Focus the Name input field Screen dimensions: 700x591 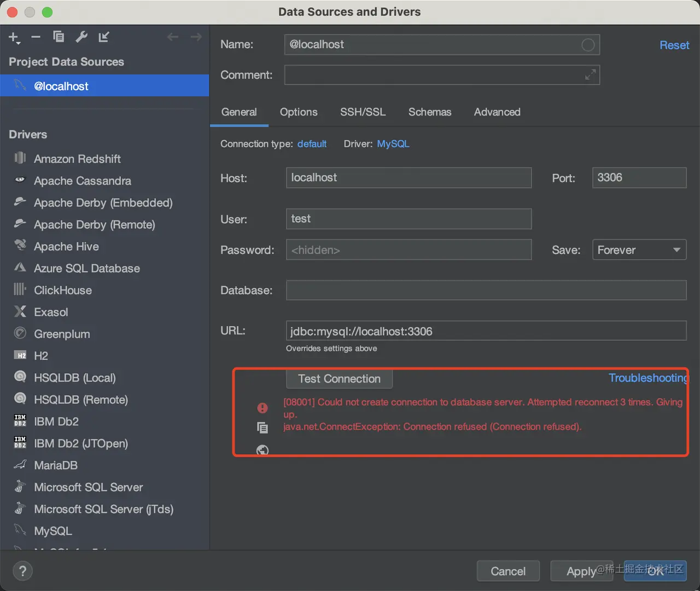[x=442, y=45]
